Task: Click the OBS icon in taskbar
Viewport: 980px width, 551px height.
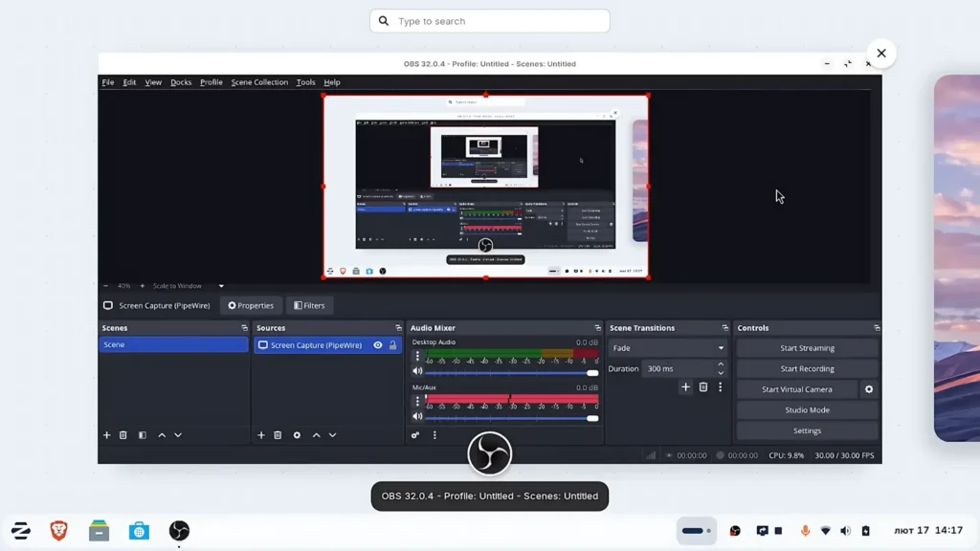Action: [x=179, y=531]
